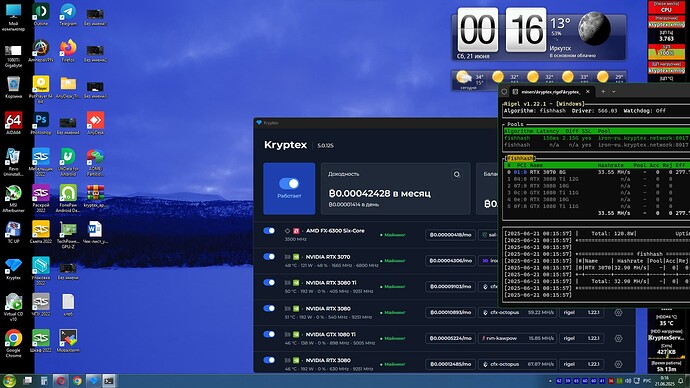Viewport: 690px width, 388px height.
Task: Open the AnyDesk red desktop icon
Action: point(95,123)
